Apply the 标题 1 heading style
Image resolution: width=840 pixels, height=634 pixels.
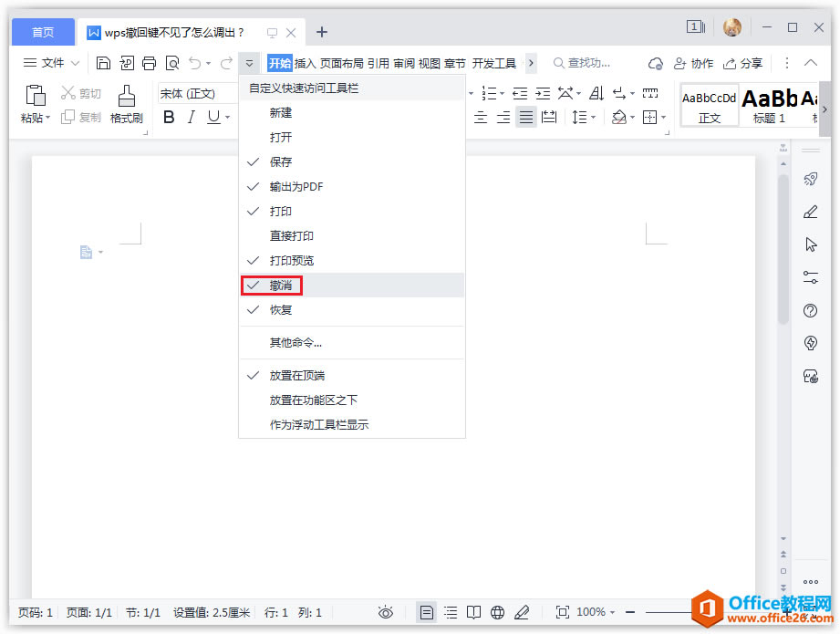point(769,105)
